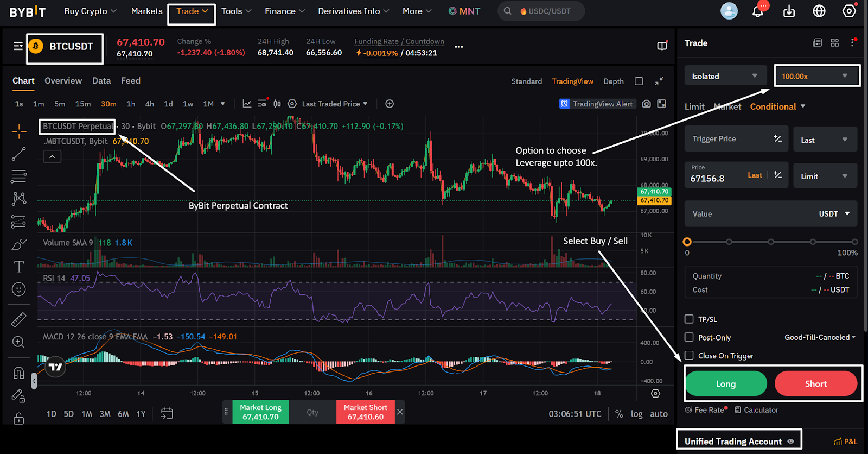Open the notifications bell
Image resolution: width=868 pixels, height=454 pixels.
[x=758, y=11]
